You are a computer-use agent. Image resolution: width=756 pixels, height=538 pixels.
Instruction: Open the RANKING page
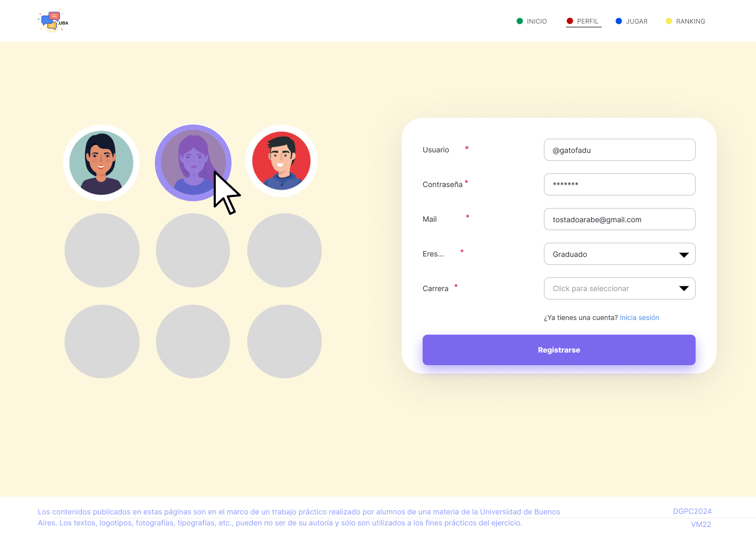click(690, 22)
